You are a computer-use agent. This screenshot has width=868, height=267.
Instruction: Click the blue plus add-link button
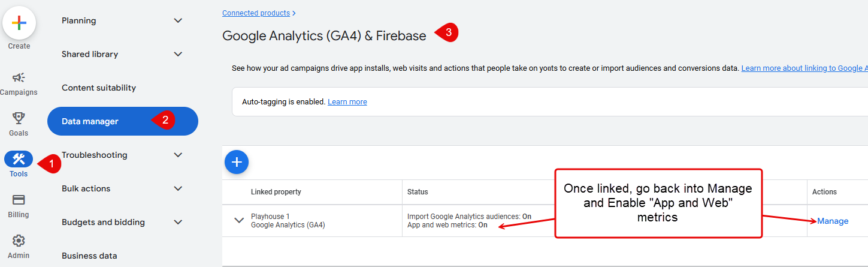pos(237,162)
